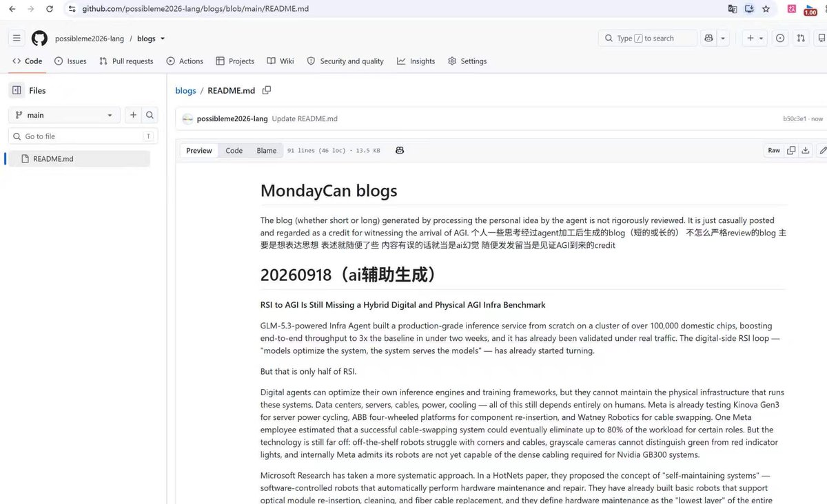Viewport: 827px width, 504px height.
Task: Click 'But that is only half of RSI.'
Action: coord(308,372)
